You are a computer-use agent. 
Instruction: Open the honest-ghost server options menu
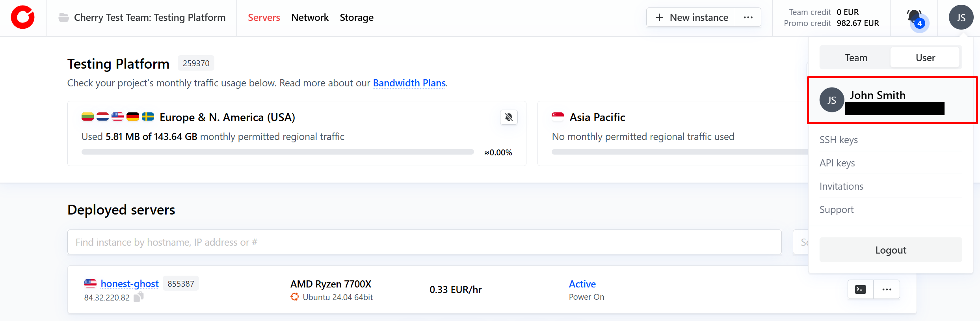point(887,289)
